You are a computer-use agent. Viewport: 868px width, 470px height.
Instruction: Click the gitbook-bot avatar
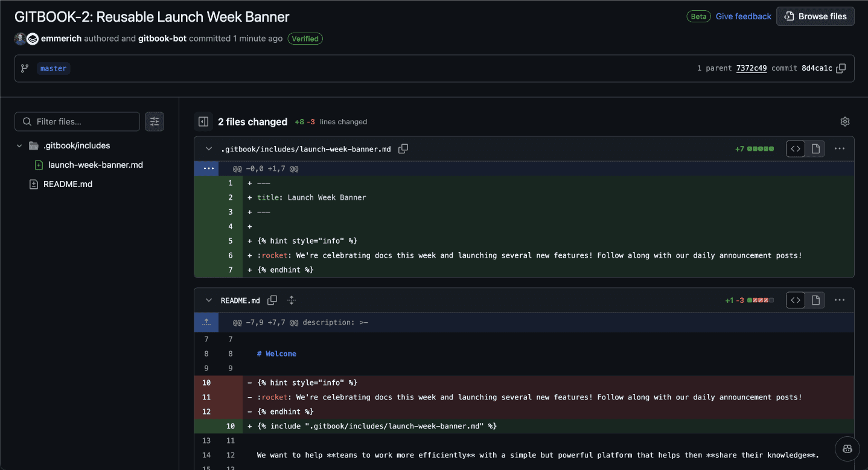pyautogui.click(x=33, y=39)
